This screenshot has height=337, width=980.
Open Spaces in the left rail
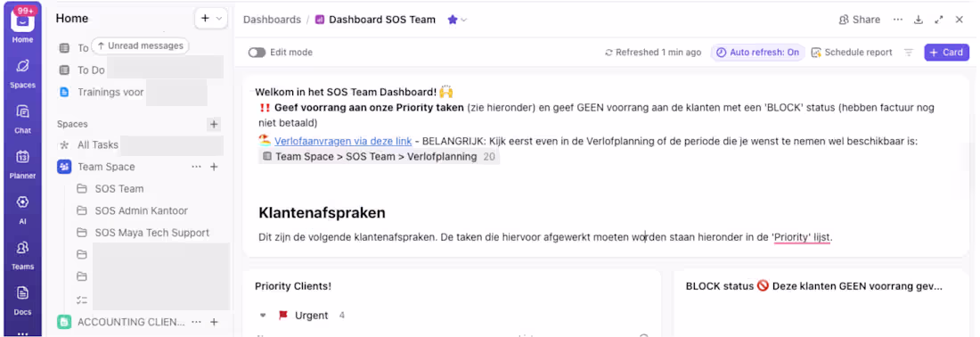(x=22, y=72)
